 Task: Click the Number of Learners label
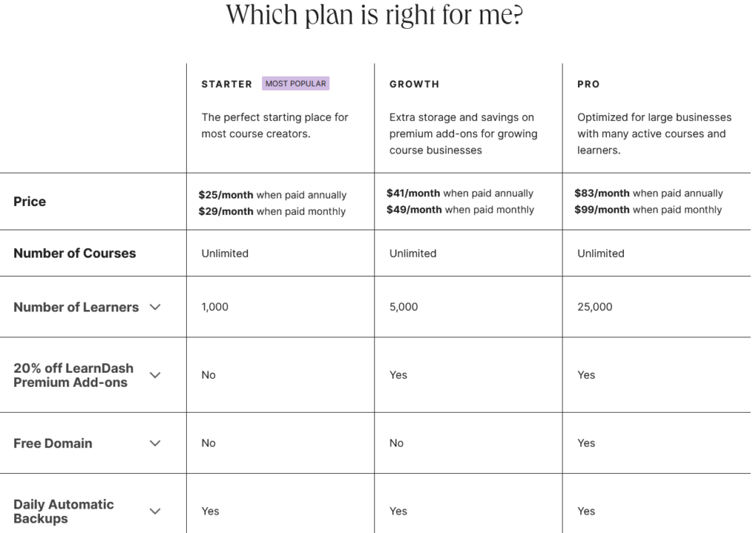tap(76, 307)
